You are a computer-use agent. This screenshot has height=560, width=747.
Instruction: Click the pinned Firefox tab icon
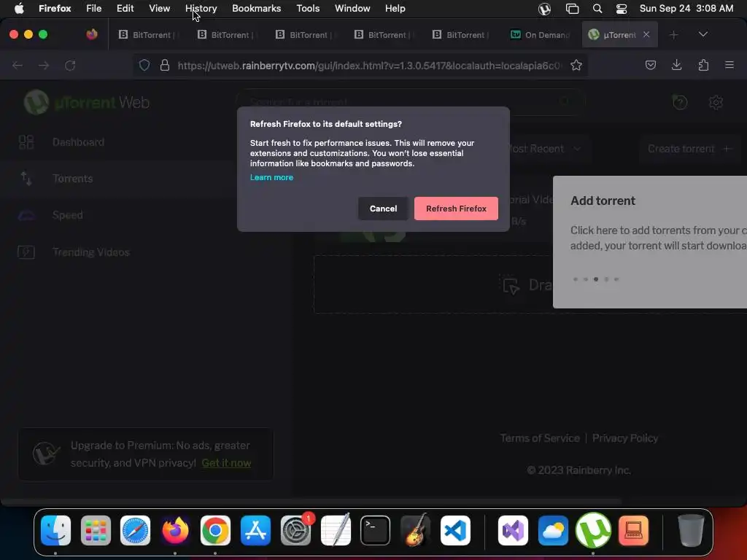click(91, 34)
